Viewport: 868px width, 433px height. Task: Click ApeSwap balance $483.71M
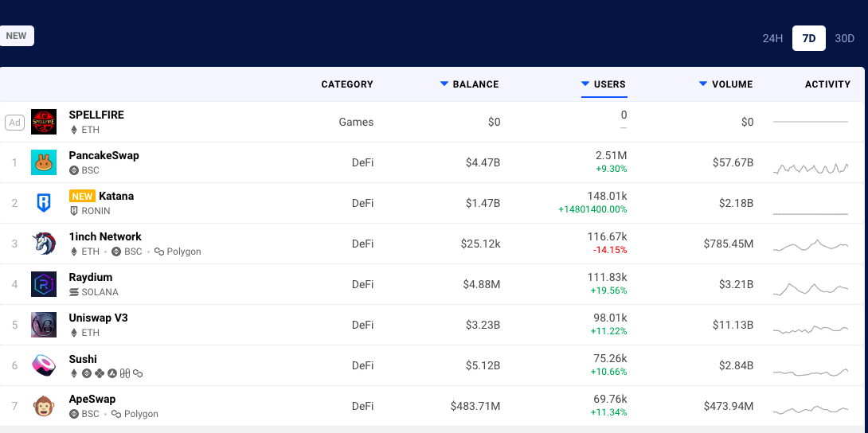[475, 406]
